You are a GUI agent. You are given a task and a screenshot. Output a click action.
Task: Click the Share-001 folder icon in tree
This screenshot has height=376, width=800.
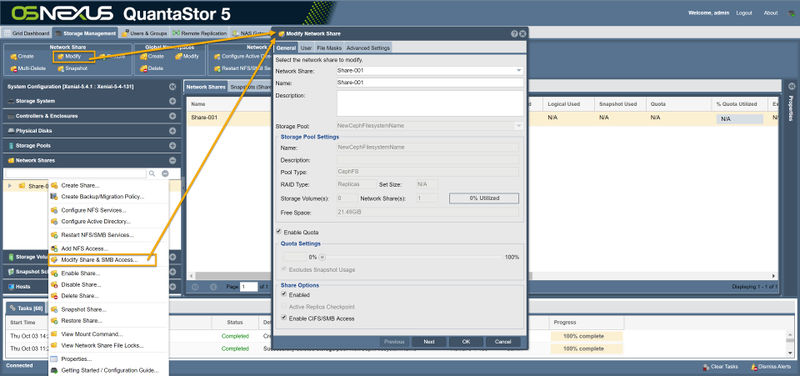22,186
